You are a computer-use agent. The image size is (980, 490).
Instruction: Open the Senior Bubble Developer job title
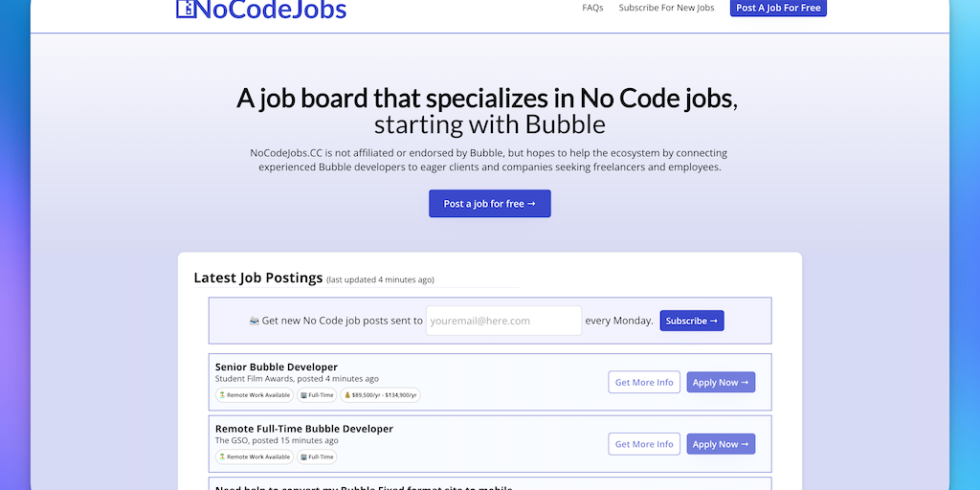(x=276, y=367)
